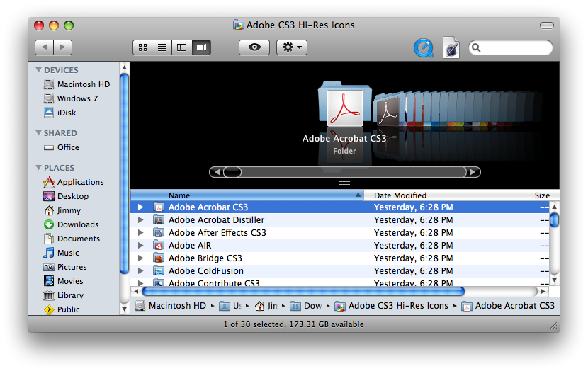Open Pictures in the sidebar
Viewport: 588px width, 371px height.
click(65, 267)
